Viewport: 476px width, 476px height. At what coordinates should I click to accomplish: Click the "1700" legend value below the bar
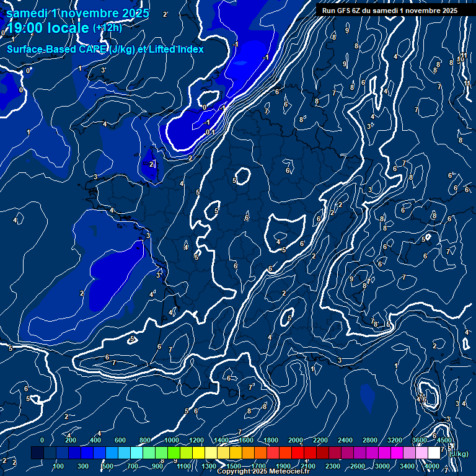click(258, 466)
